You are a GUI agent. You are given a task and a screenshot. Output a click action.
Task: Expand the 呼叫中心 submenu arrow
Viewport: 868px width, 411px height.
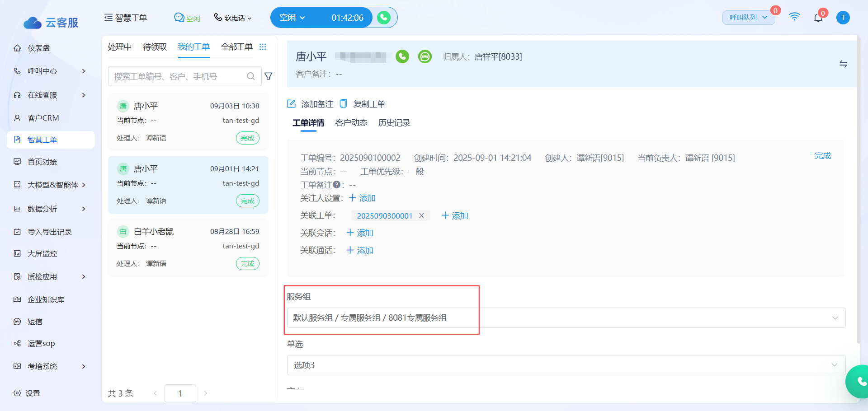pyautogui.click(x=84, y=71)
